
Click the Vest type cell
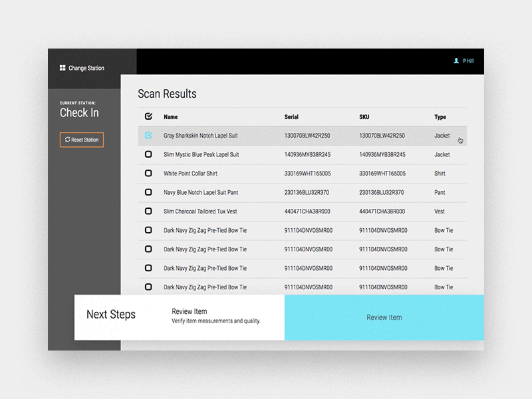click(440, 211)
